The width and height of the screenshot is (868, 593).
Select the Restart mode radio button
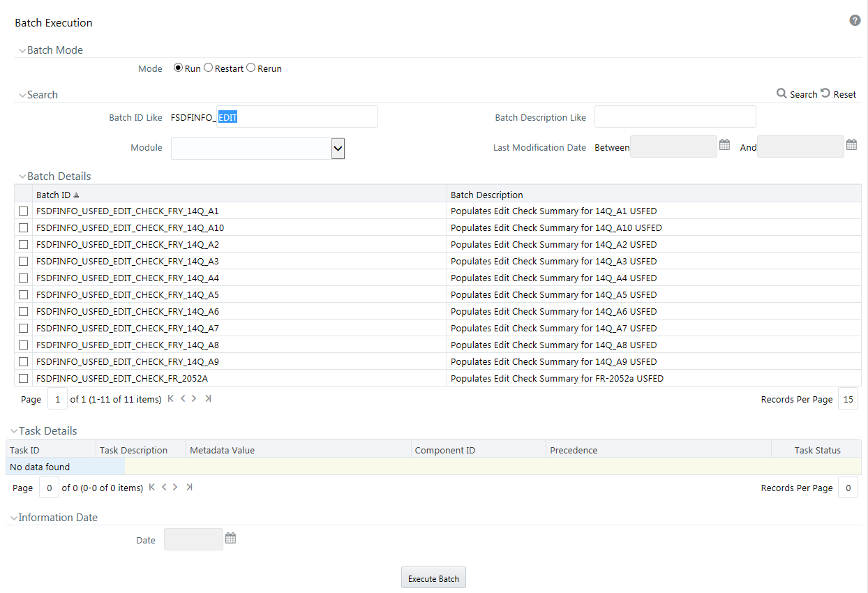click(208, 68)
